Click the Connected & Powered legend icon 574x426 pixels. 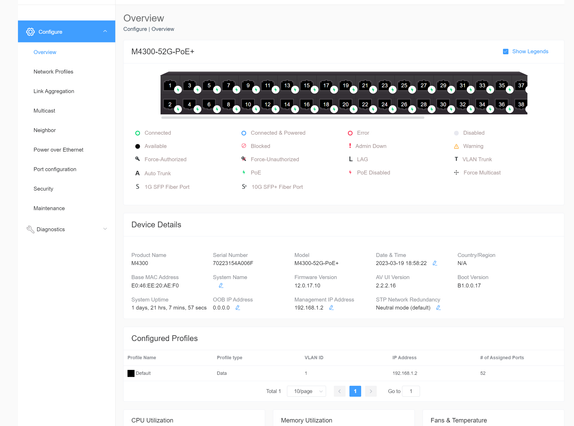click(244, 133)
